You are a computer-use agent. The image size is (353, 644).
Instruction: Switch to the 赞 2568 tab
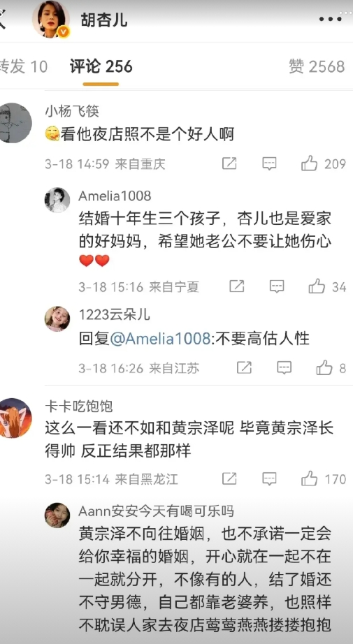(x=317, y=66)
